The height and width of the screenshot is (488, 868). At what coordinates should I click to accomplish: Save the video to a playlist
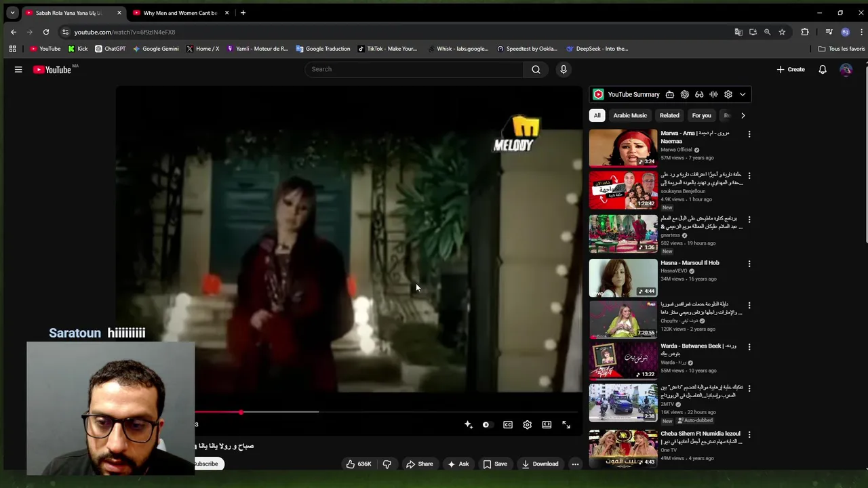pos(495,464)
